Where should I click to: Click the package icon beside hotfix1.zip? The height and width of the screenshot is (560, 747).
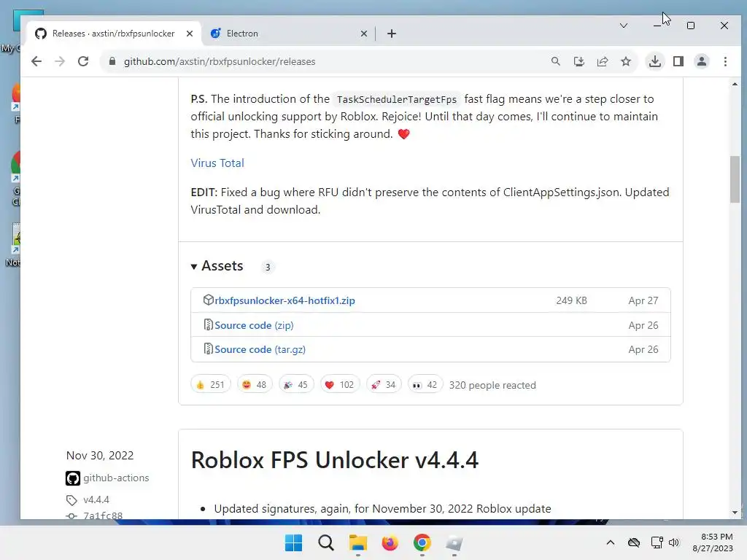point(208,300)
